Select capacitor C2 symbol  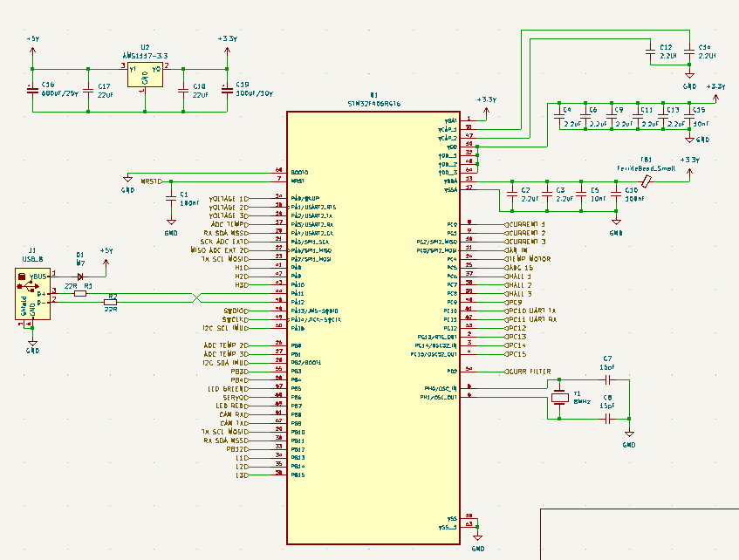pos(512,195)
